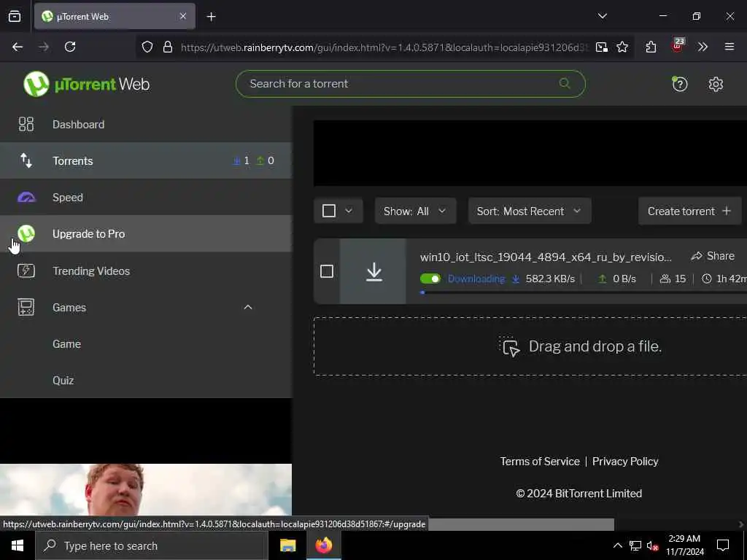Screen dimensions: 747x560
Task: Open the Sort: Most Recent dropdown
Action: [530, 211]
